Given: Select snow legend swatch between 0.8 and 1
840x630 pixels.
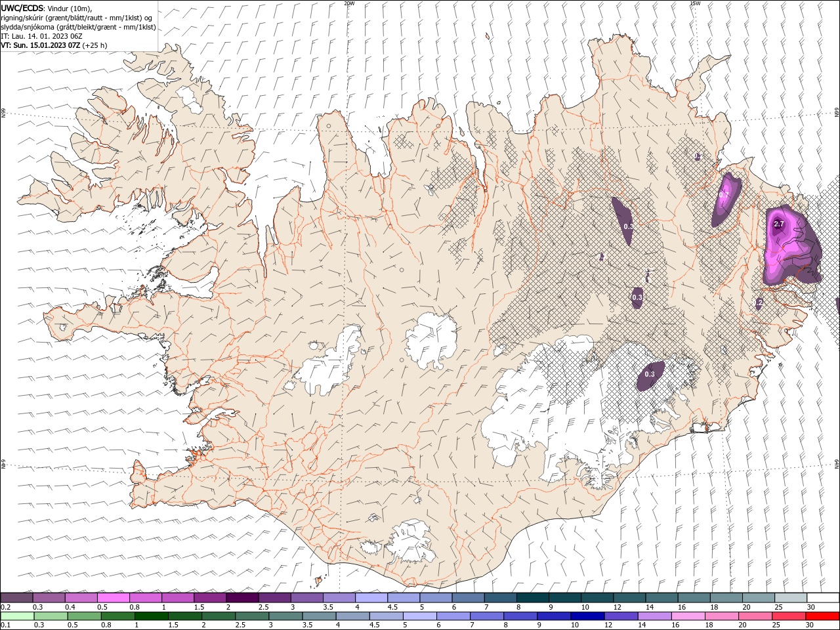Looking at the screenshot, I should (145, 598).
